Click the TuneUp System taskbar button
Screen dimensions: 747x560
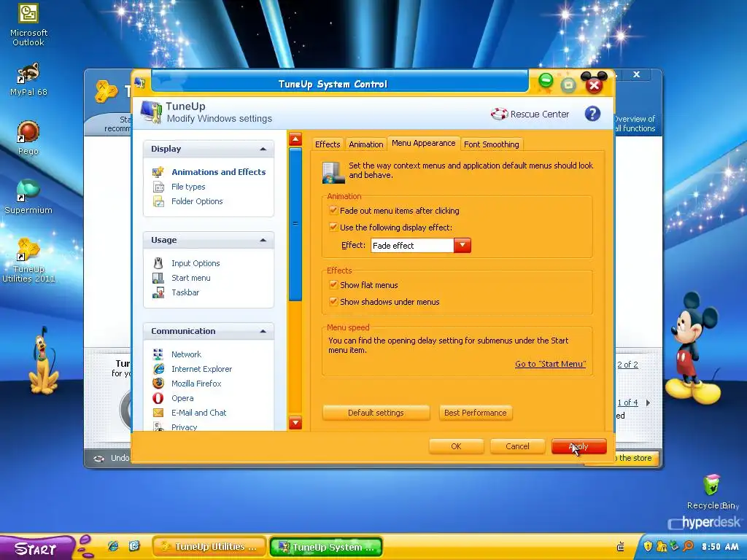coord(326,547)
